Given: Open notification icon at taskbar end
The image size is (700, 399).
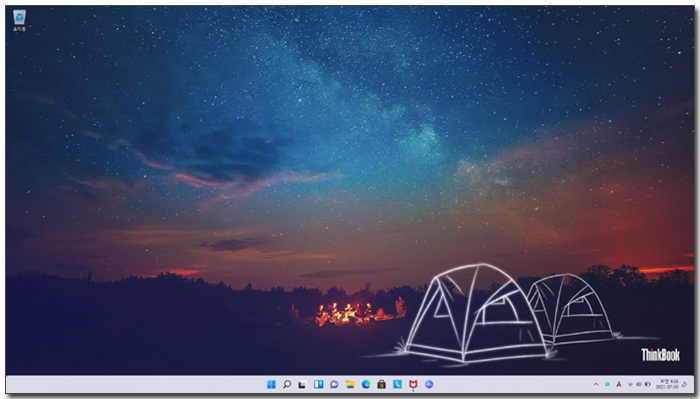Looking at the screenshot, I should click(x=685, y=384).
